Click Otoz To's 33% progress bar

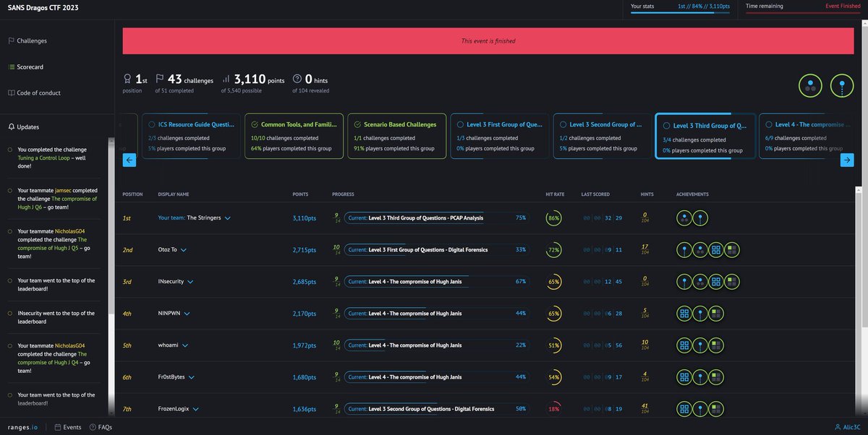click(435, 250)
